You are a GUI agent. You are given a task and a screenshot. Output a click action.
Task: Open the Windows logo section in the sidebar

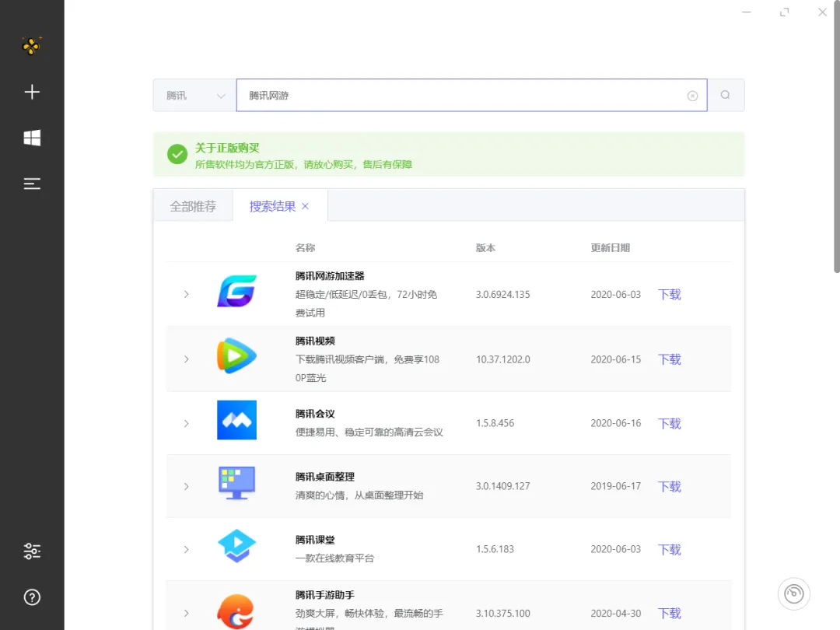[32, 138]
